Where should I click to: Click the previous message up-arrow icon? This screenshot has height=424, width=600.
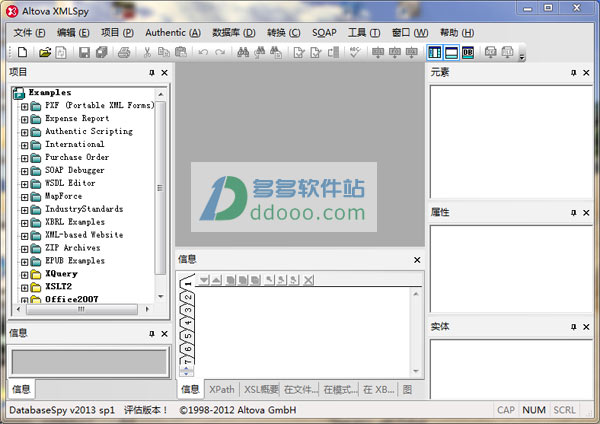(217, 280)
